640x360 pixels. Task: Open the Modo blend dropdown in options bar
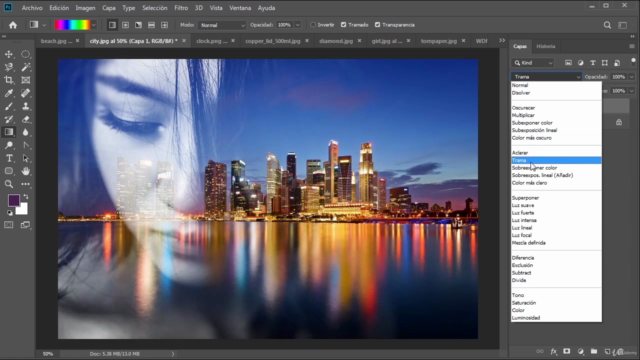222,25
